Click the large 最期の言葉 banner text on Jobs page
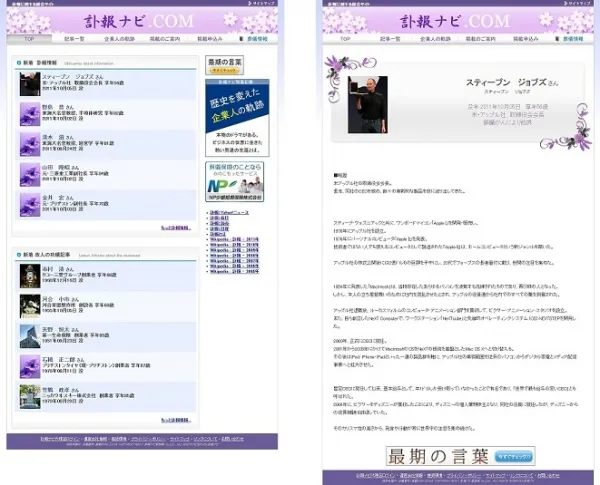The image size is (600, 485). click(439, 456)
